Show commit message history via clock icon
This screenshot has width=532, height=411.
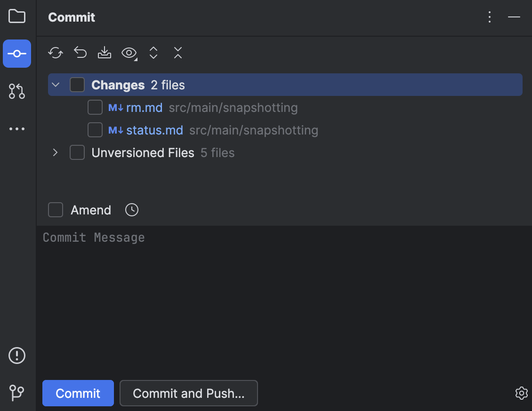pos(131,210)
